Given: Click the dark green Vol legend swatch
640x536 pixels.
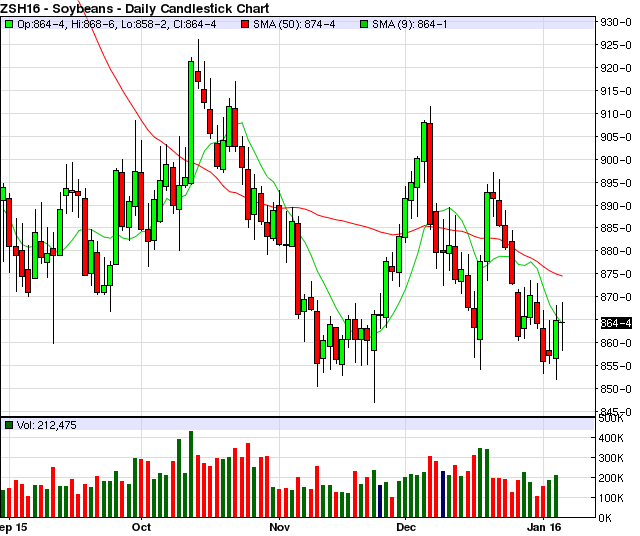Looking at the screenshot, I should pyautogui.click(x=9, y=425).
